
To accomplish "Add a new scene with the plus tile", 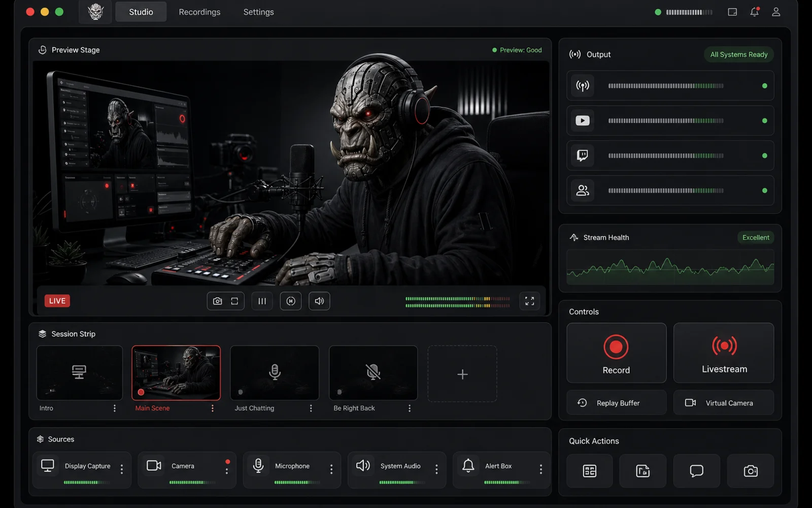I will point(462,374).
